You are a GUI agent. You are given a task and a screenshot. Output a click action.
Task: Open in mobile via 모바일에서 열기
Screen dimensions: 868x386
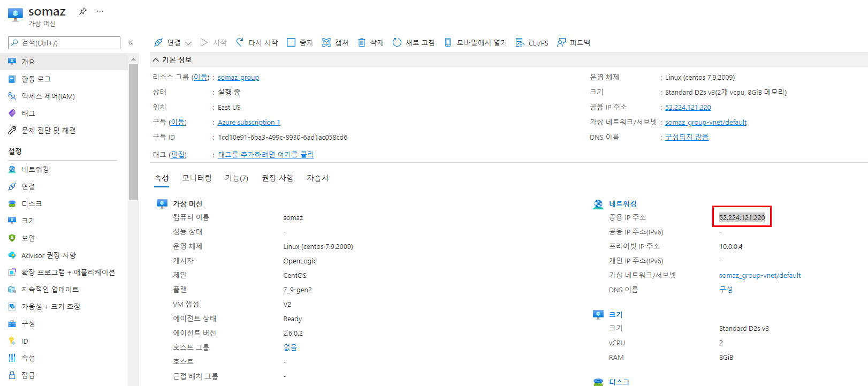click(476, 42)
